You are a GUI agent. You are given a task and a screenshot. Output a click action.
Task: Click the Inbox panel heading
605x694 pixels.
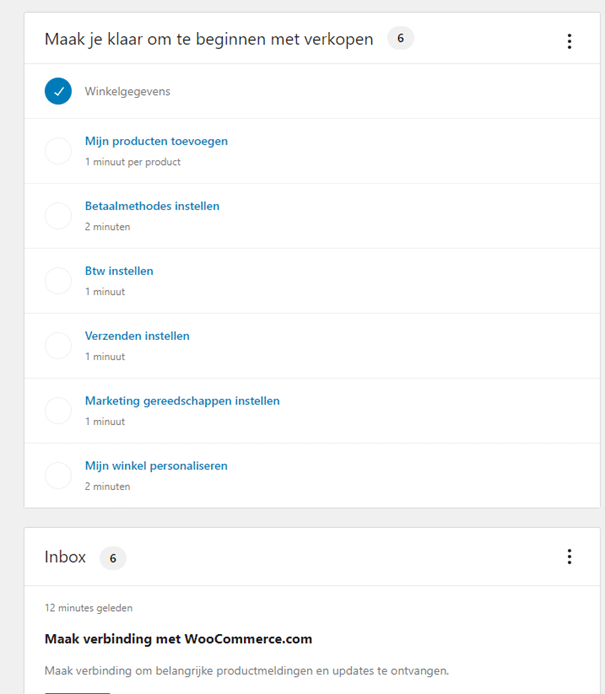click(x=65, y=557)
